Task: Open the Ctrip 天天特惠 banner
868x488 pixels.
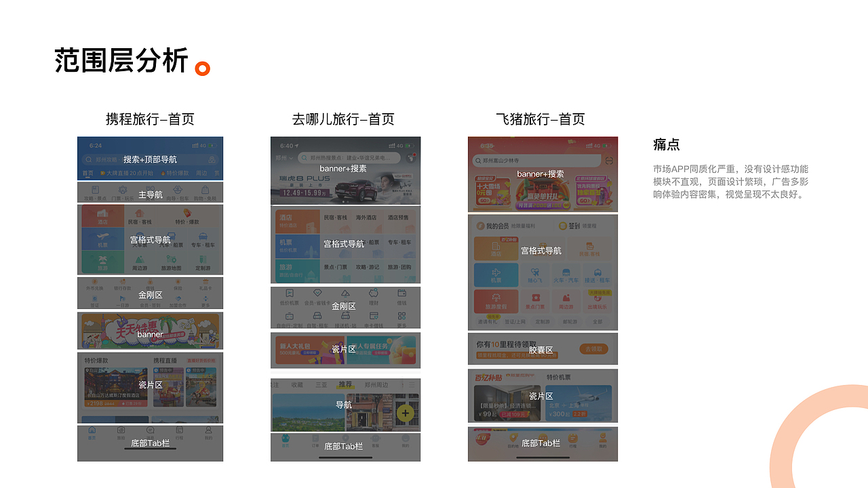Action: [x=150, y=331]
